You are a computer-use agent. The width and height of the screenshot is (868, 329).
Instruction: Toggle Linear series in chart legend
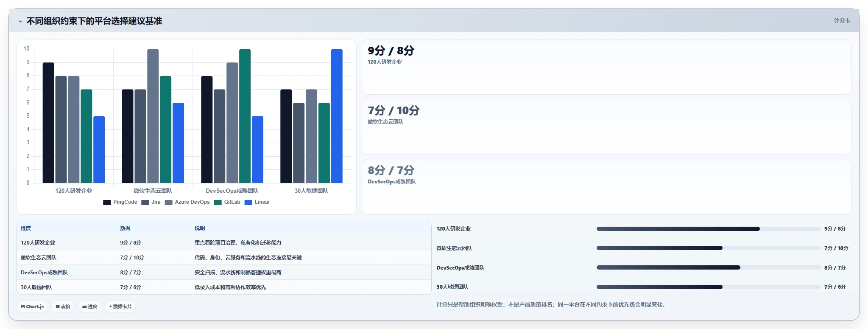point(257,202)
